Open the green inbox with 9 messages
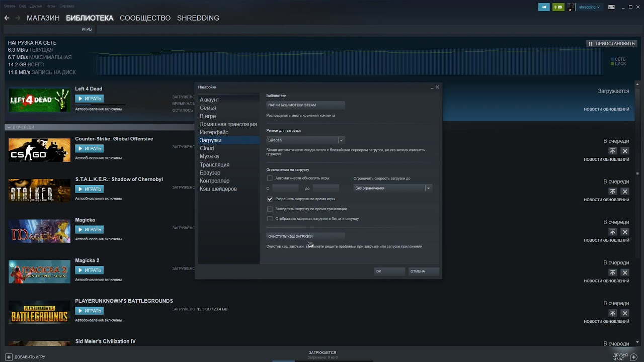 (558, 7)
